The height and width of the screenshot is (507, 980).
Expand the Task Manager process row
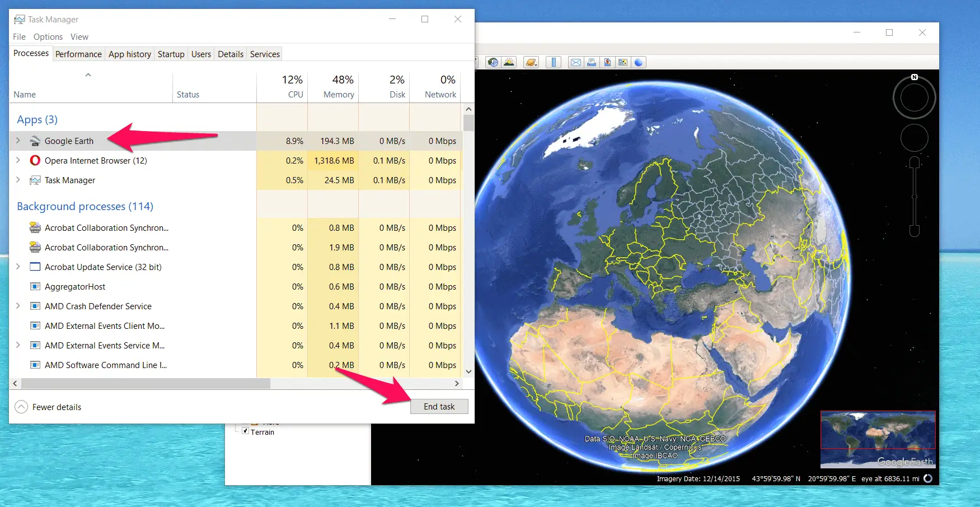pyautogui.click(x=18, y=180)
